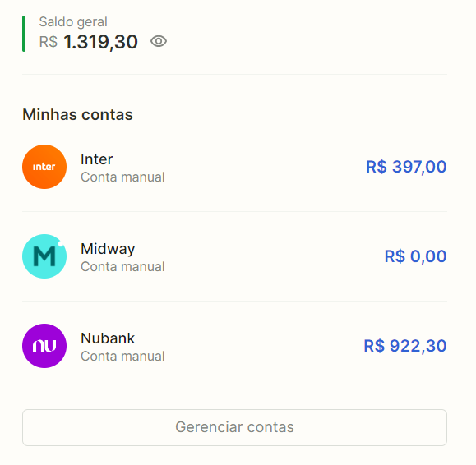
Task: Click Nubank balance R$ 922,30
Action: click(x=405, y=346)
